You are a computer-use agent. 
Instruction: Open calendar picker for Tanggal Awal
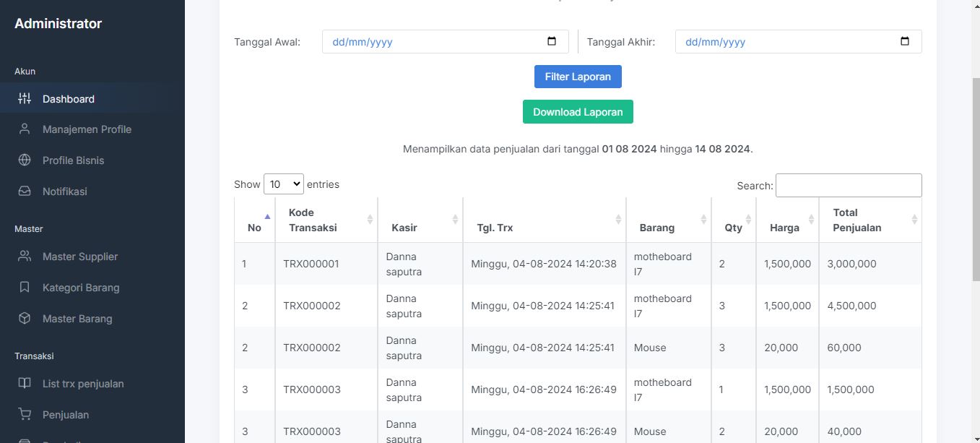click(552, 41)
